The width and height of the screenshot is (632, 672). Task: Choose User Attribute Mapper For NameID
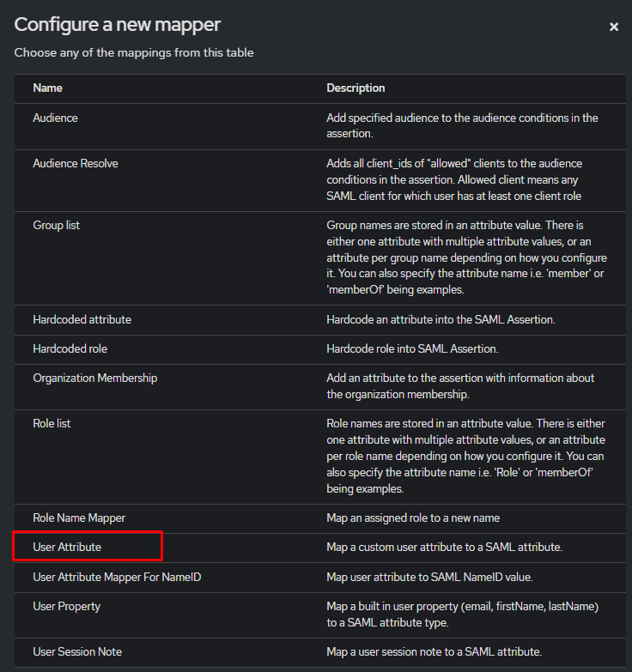(x=117, y=578)
